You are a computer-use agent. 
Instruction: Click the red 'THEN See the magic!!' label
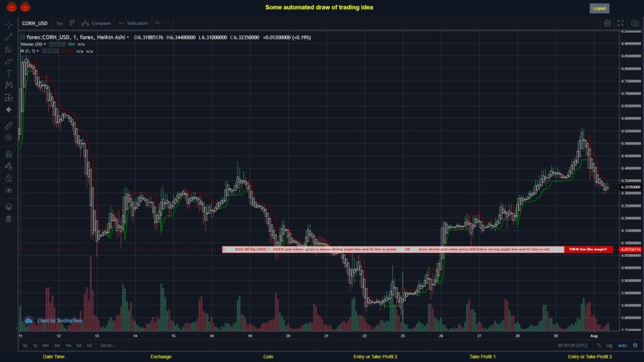click(588, 249)
